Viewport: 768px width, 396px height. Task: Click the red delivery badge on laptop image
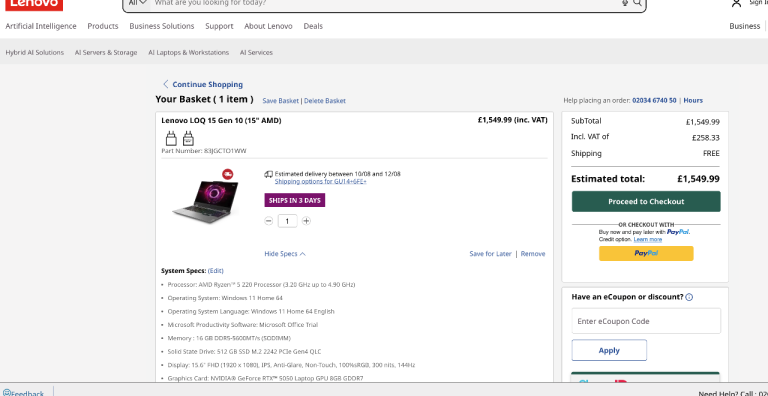227,174
